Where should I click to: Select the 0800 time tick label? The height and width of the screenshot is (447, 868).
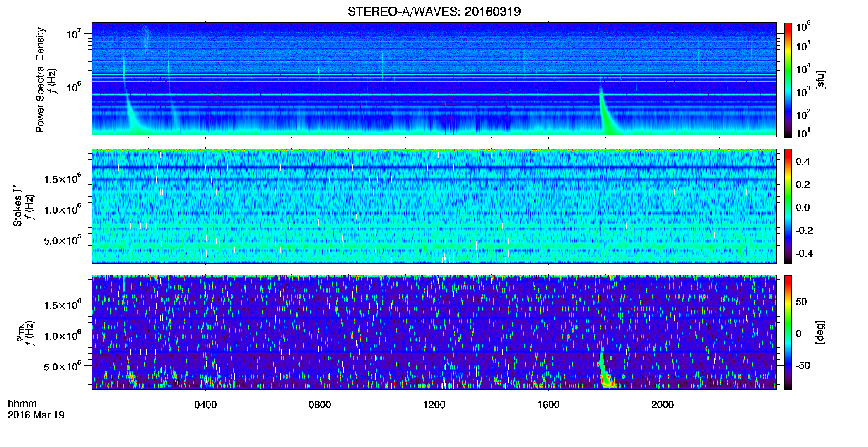click(320, 405)
